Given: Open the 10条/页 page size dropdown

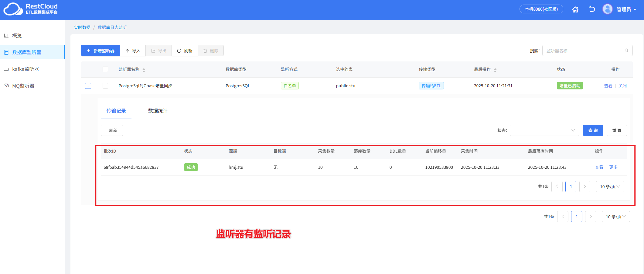Looking at the screenshot, I should (610, 186).
